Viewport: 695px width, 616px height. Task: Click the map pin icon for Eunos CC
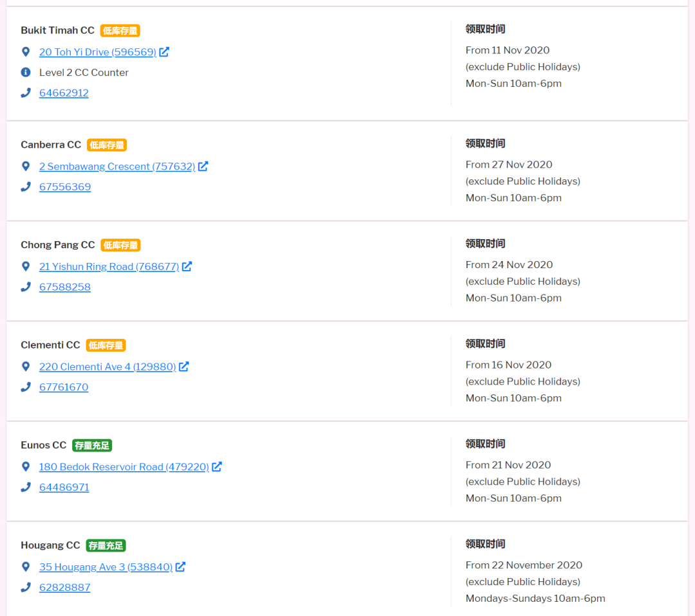(26, 467)
